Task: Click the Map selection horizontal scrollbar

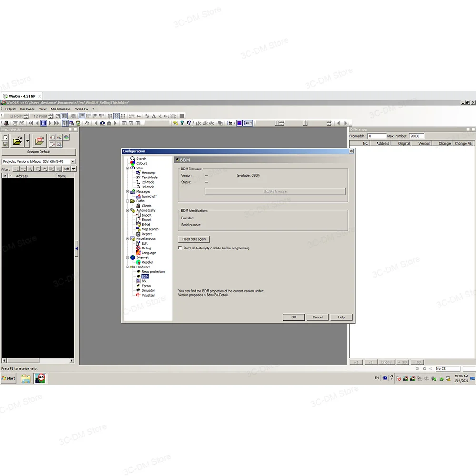Action: click(x=38, y=361)
